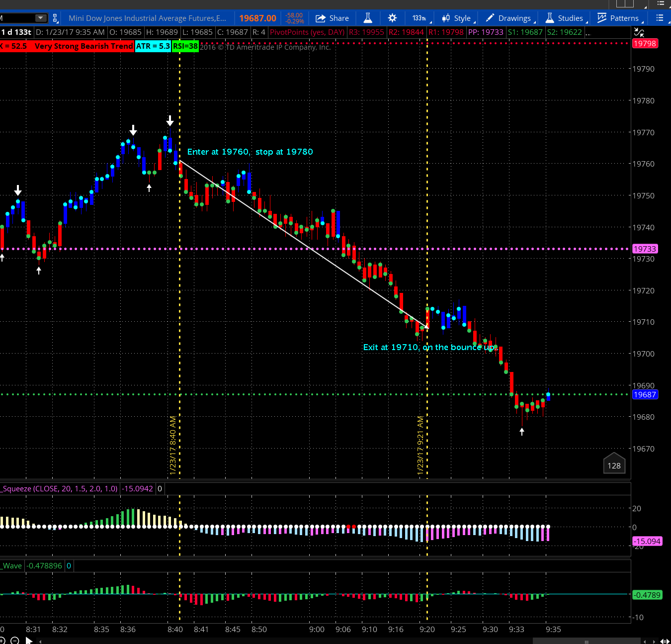Click the flask icon beside Share
The image size is (671, 644).
(x=368, y=18)
